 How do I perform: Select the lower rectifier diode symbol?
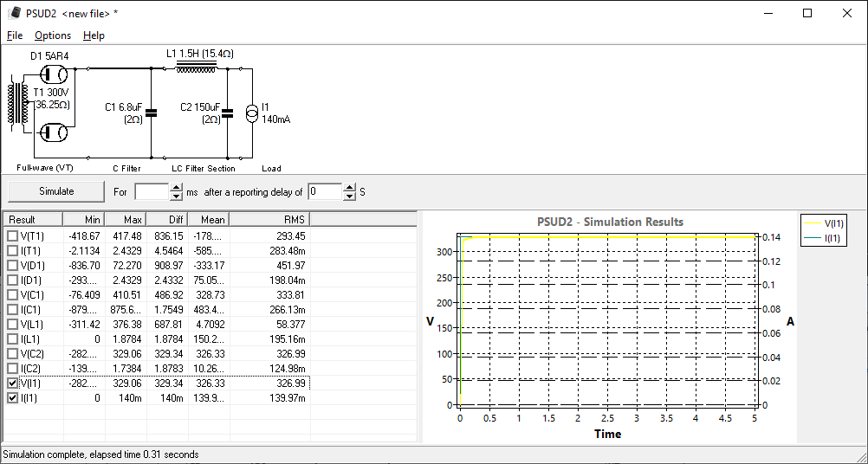pos(55,132)
